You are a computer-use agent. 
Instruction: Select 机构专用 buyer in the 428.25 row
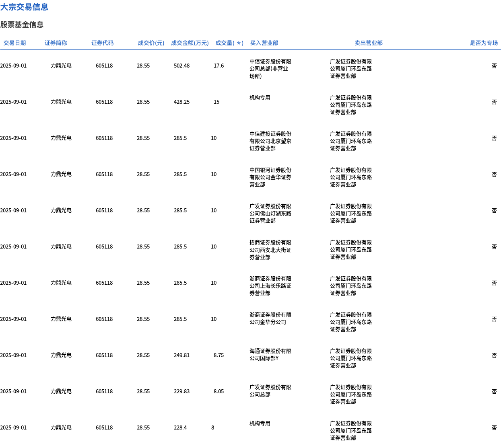click(x=260, y=98)
